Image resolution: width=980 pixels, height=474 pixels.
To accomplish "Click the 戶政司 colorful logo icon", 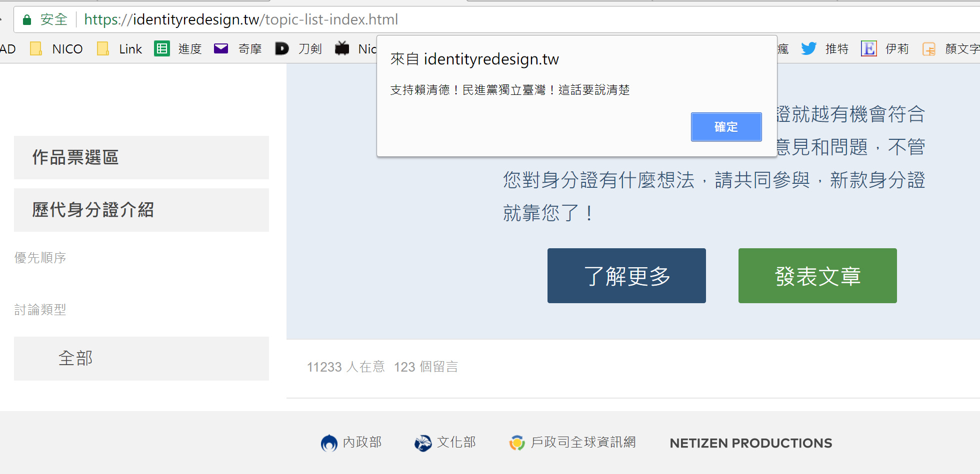I will pyautogui.click(x=517, y=443).
